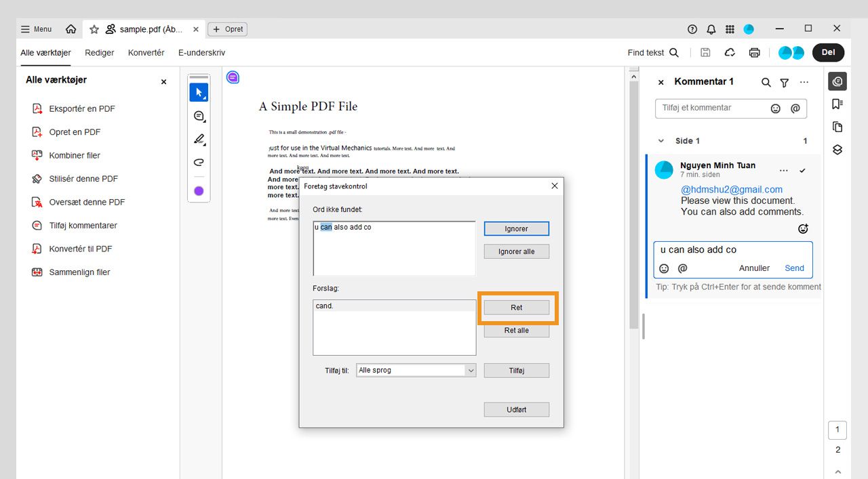Collapse the Side 1 section

[x=661, y=141]
